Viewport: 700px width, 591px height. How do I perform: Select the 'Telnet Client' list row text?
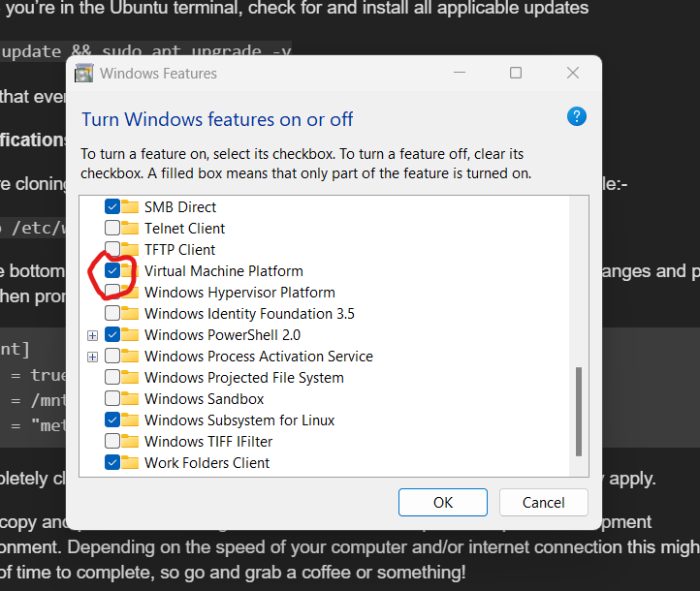184,229
